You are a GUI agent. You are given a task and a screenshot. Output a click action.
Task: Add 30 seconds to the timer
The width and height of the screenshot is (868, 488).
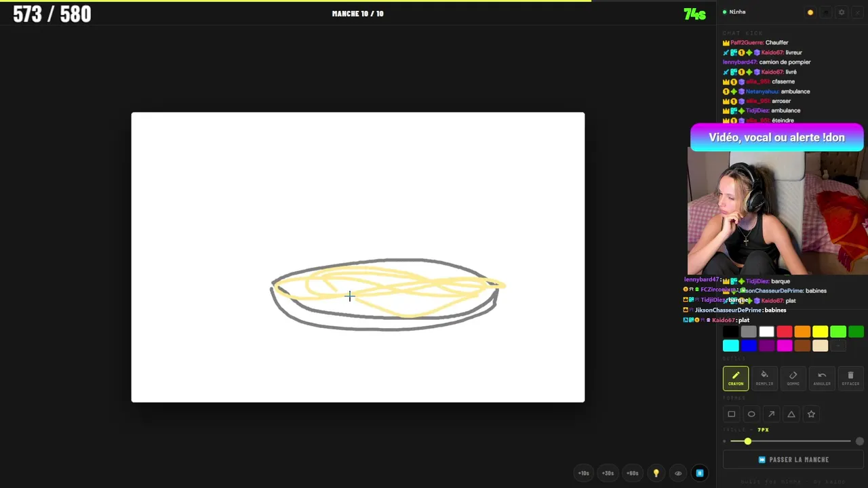(608, 473)
